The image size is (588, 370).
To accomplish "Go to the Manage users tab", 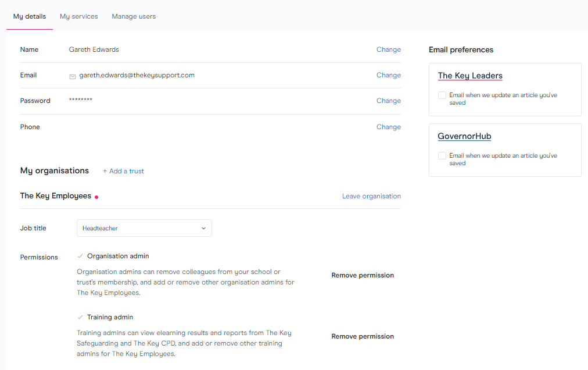I will pos(134,16).
